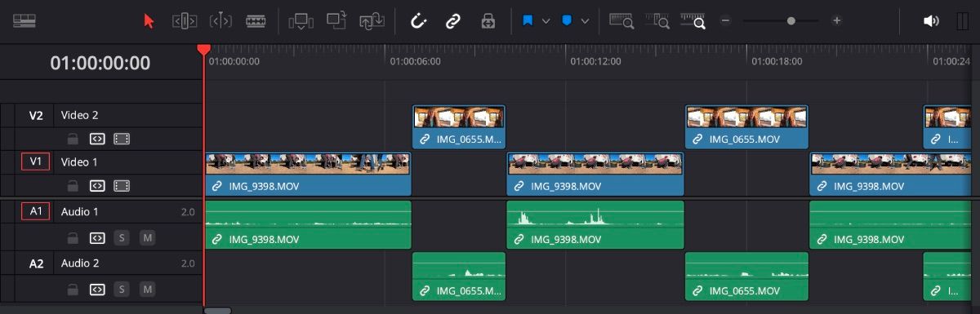Click Full Extent Zoom icon

621,21
